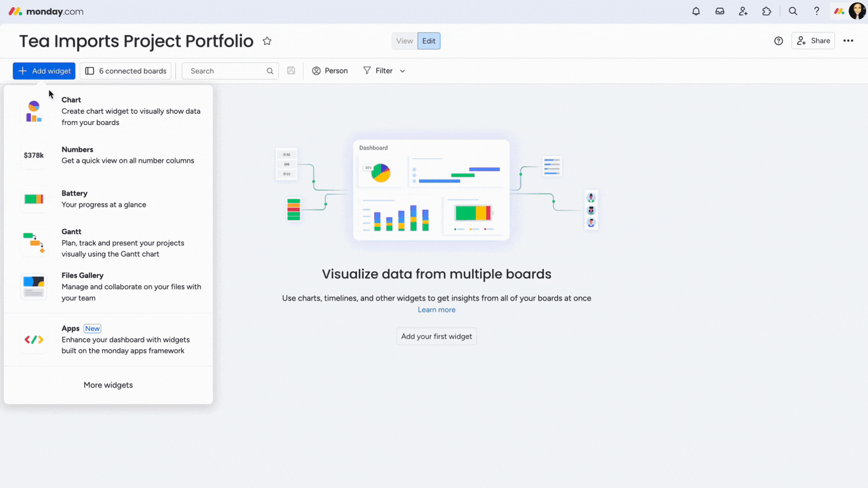The width and height of the screenshot is (868, 488).
Task: Click the Apps widget icon
Action: (x=34, y=340)
